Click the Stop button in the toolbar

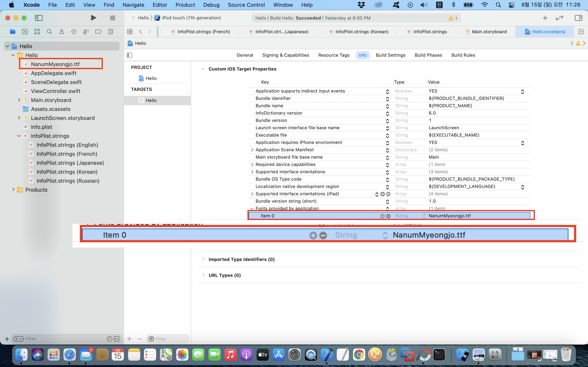(x=112, y=18)
